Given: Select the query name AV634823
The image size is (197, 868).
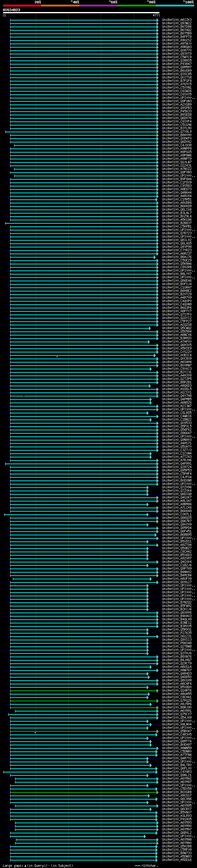Looking at the screenshot, I should 11,10.
